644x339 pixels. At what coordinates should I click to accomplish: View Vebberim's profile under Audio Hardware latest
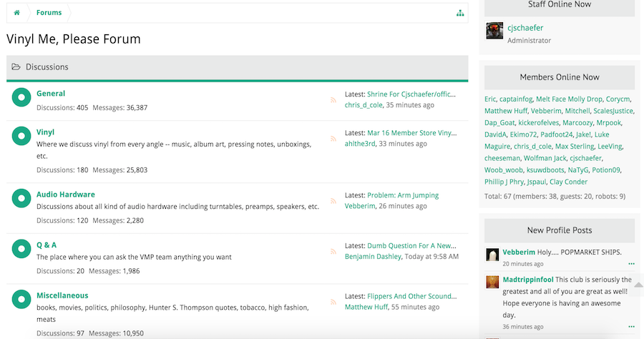tap(360, 206)
